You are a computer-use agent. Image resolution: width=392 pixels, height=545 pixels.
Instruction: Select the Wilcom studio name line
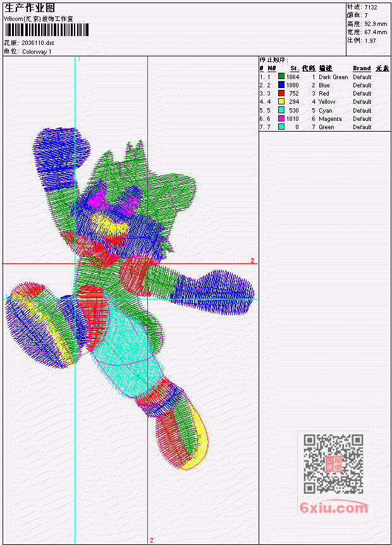click(x=38, y=19)
